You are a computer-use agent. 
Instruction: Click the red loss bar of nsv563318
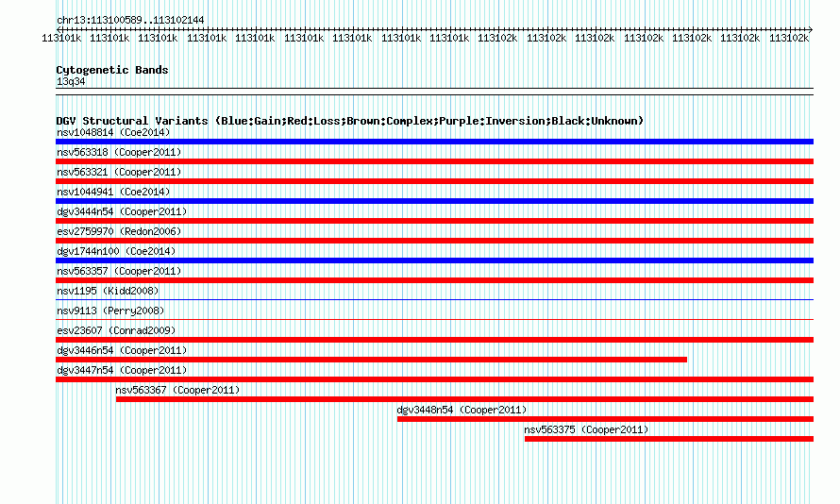(434, 161)
